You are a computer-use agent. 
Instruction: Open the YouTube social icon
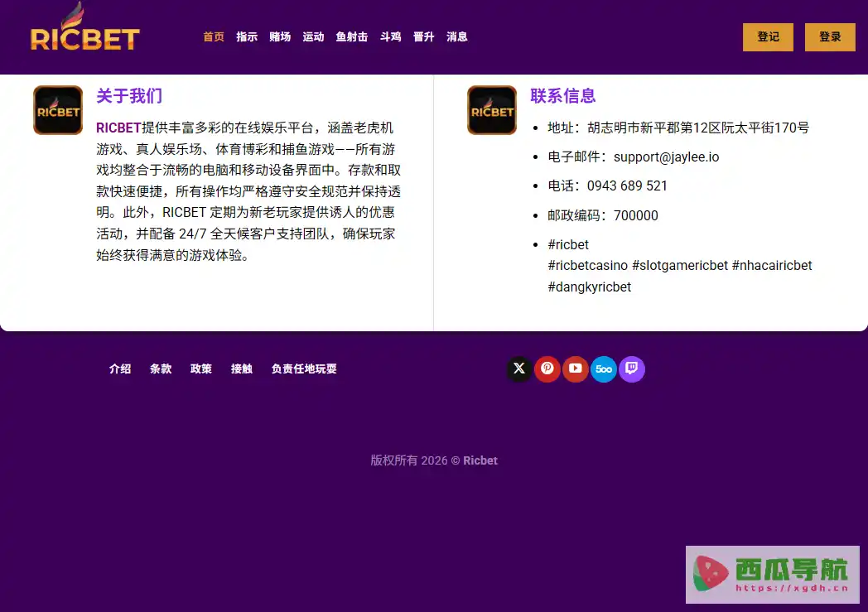click(576, 369)
